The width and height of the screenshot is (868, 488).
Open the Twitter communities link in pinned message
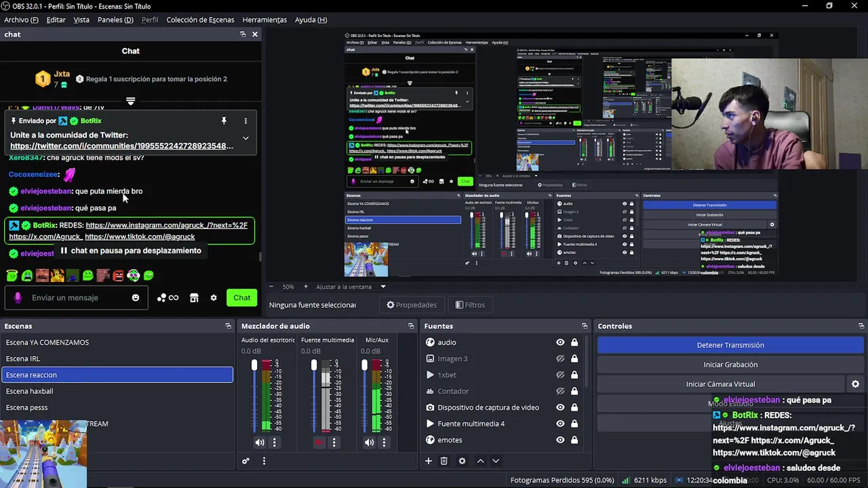(121, 146)
